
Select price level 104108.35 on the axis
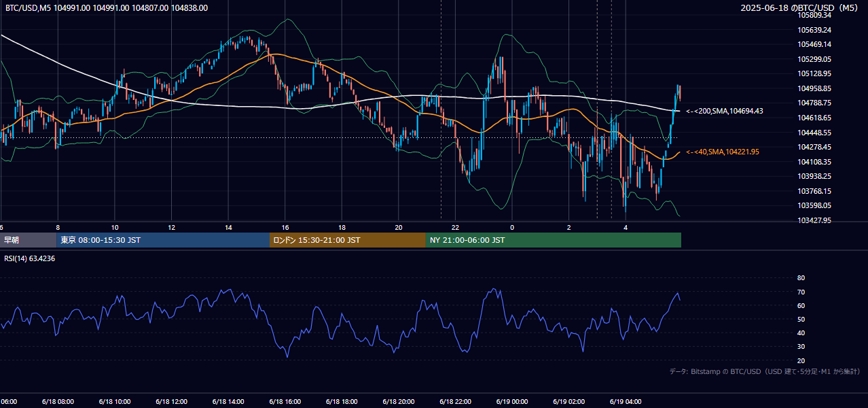click(815, 162)
